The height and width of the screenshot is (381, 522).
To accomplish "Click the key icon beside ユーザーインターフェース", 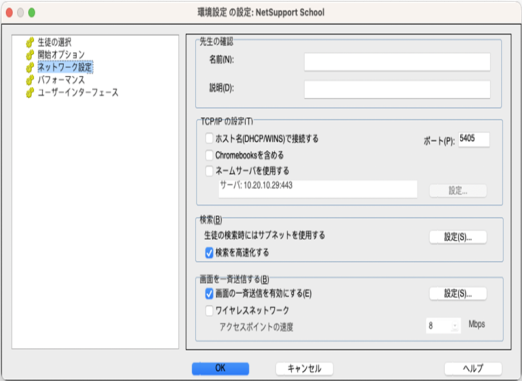I will pyautogui.click(x=30, y=93).
